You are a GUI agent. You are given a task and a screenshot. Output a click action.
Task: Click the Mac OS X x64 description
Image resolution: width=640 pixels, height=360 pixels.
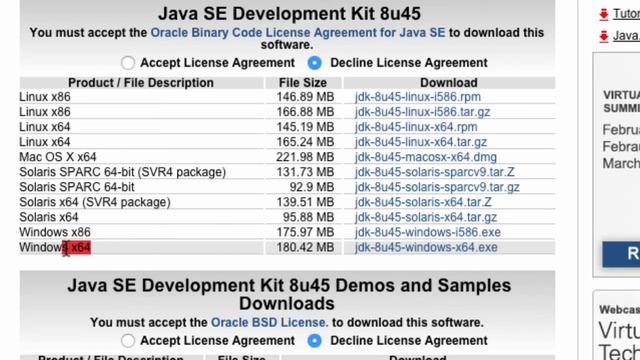(58, 157)
